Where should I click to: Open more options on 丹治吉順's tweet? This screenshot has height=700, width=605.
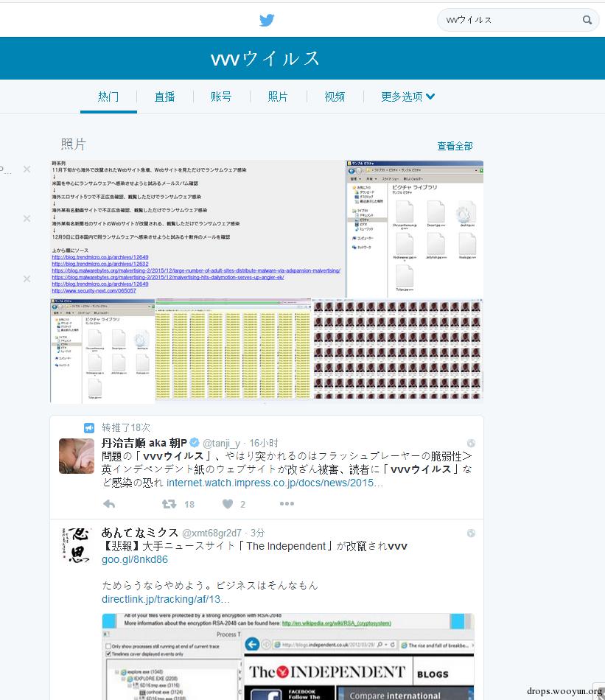coord(287,503)
